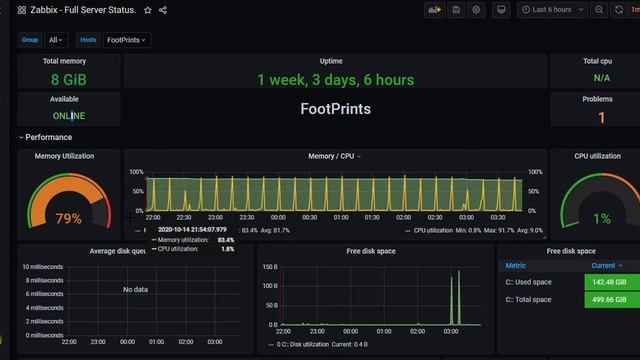Open the Memory / CPU panel menu
The image size is (640, 360).
[334, 156]
